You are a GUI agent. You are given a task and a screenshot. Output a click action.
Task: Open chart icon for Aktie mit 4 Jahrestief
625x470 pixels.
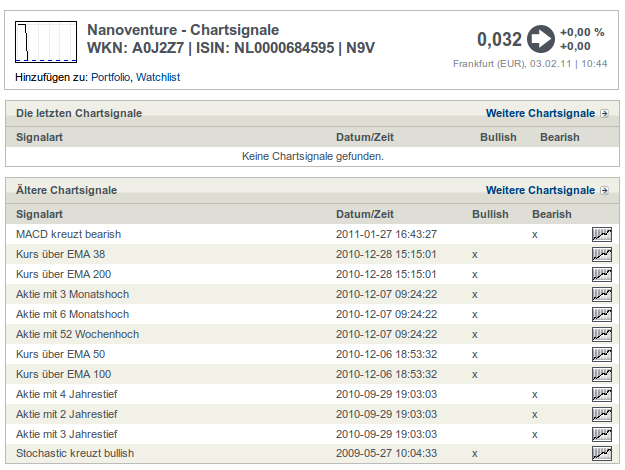coord(601,394)
